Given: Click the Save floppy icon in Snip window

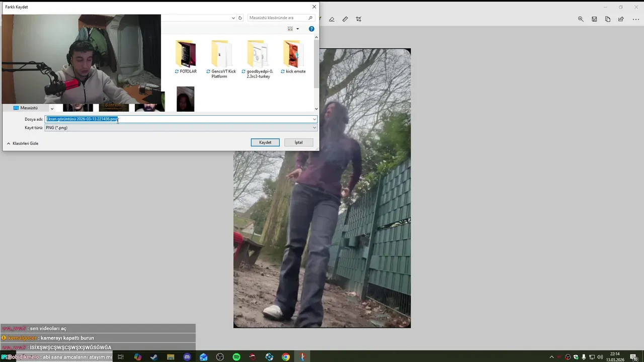Looking at the screenshot, I should [594, 19].
